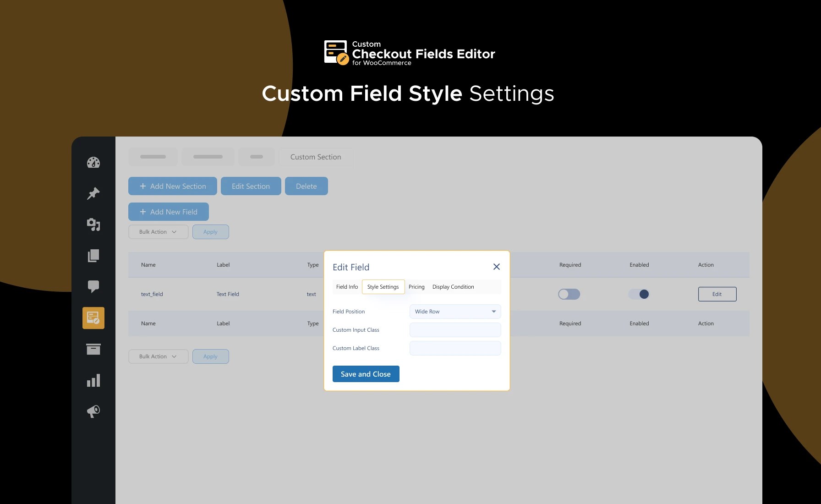This screenshot has height=504, width=821.
Task: Click Save and Close
Action: (366, 373)
